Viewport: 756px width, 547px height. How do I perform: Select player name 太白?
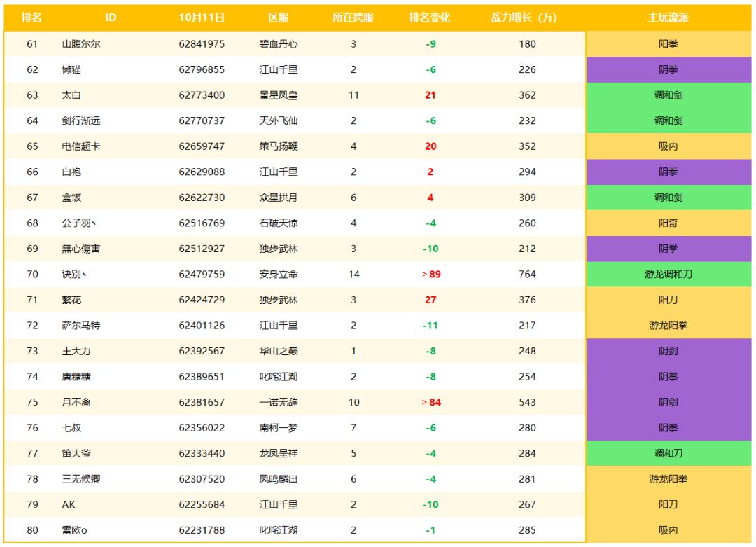click(71, 95)
